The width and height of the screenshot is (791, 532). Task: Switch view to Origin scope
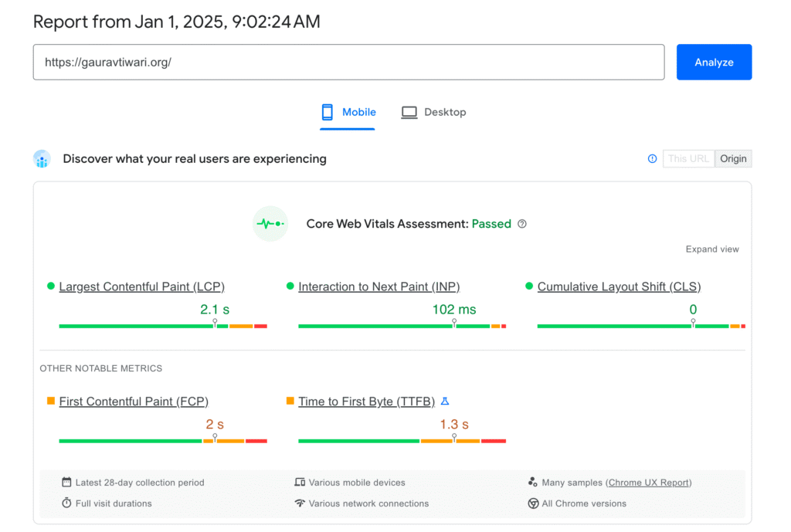coord(733,158)
